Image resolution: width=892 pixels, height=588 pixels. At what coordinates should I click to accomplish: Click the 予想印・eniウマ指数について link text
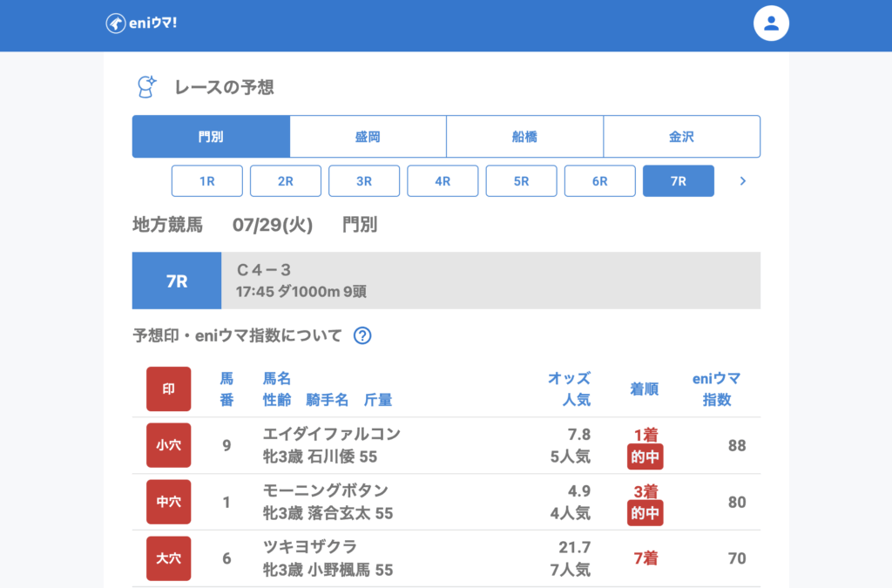coord(237,335)
